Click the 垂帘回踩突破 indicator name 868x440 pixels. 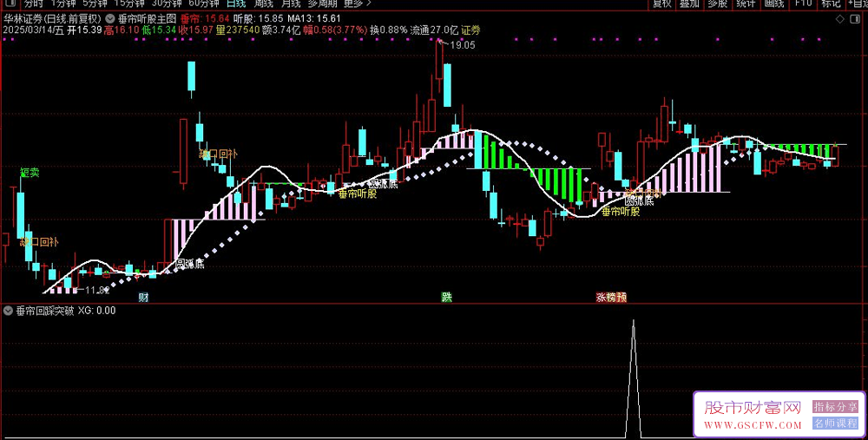click(45, 311)
